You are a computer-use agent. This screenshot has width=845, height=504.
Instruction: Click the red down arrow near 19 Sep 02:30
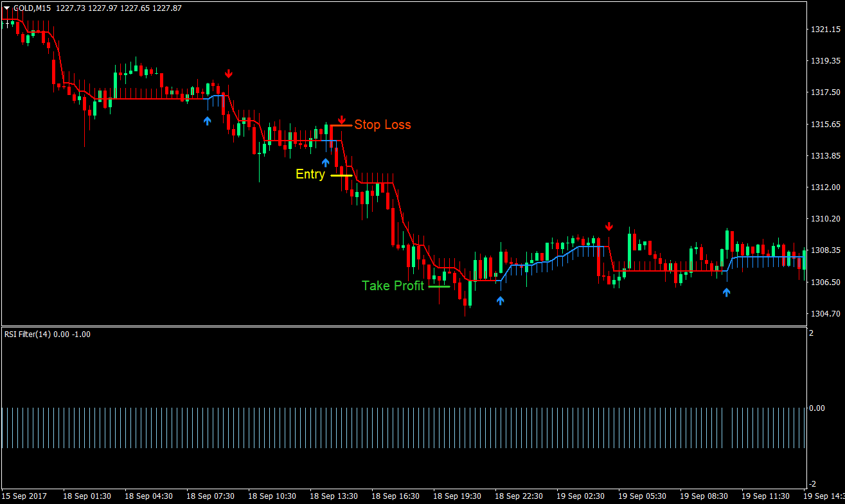click(609, 226)
